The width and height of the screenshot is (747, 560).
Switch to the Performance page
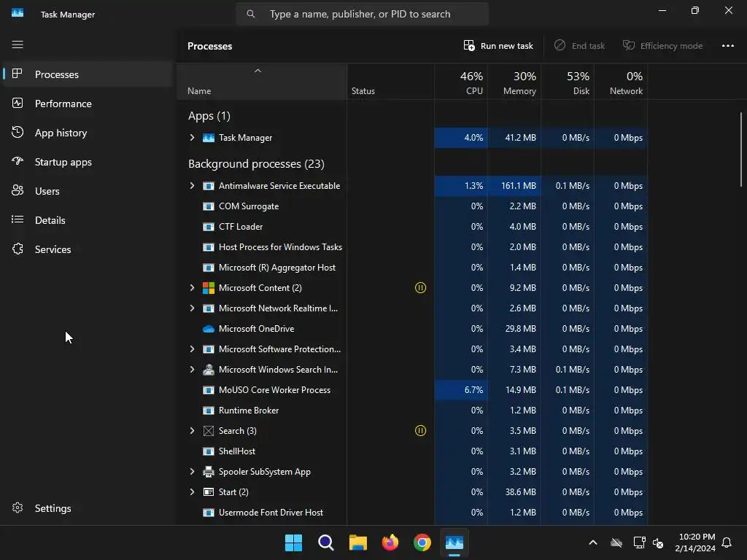click(88, 104)
